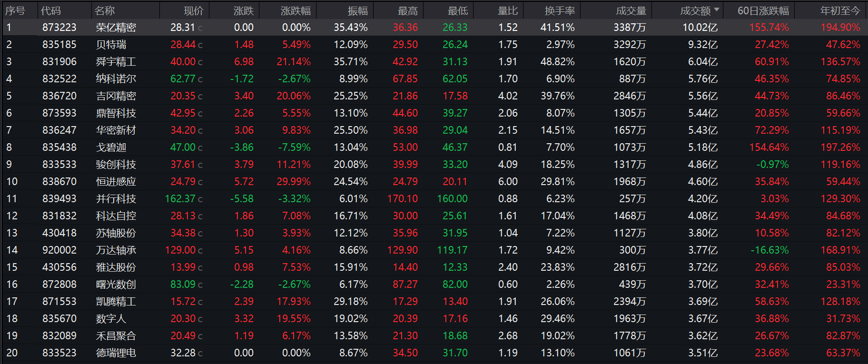Click the price 129.00 of 万达轴承
868x364 pixels.
[180, 250]
